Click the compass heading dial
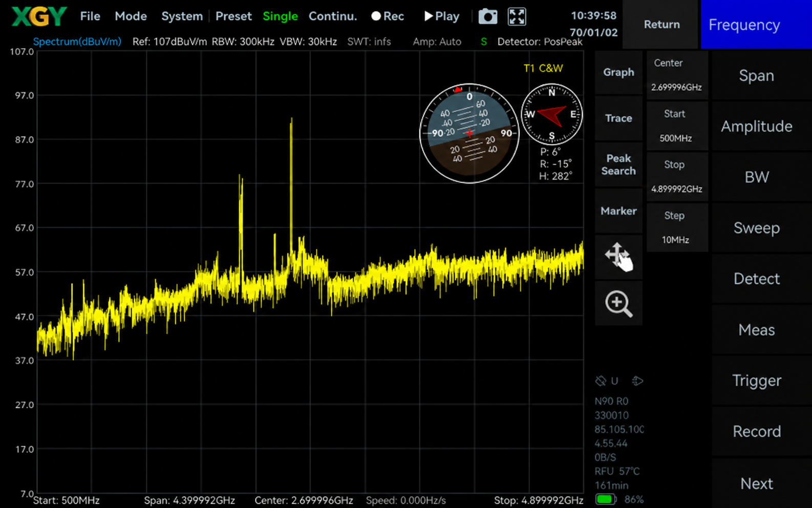Screen dimensions: 812x508 tap(551, 114)
